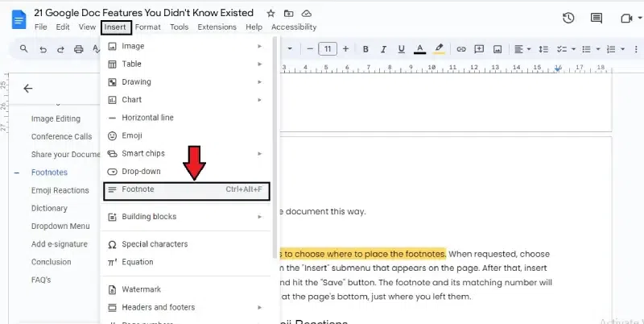Open the Tools menu
Viewport: 644px width, 324px height.
click(x=179, y=27)
